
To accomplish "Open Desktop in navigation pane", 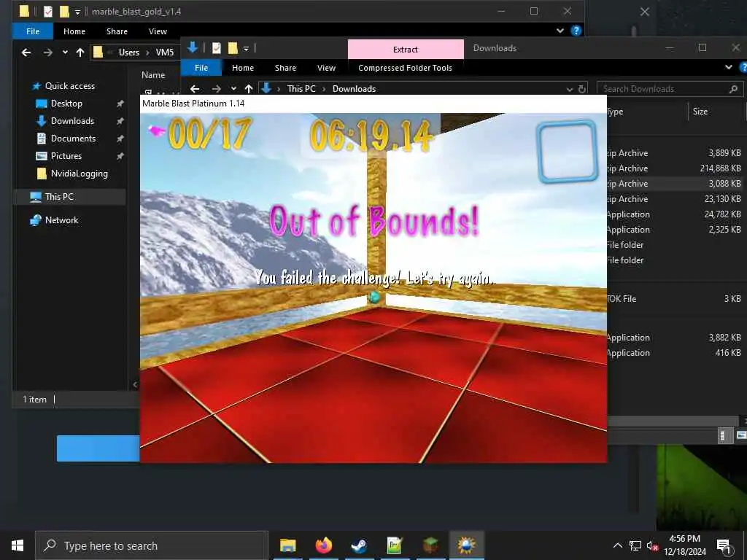I will tap(66, 104).
